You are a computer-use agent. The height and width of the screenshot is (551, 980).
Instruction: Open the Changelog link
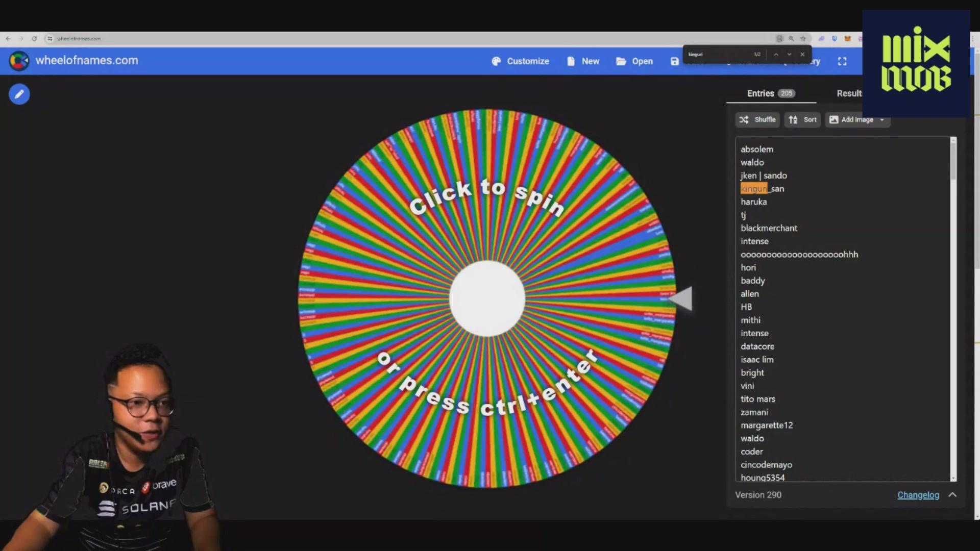[x=918, y=495]
